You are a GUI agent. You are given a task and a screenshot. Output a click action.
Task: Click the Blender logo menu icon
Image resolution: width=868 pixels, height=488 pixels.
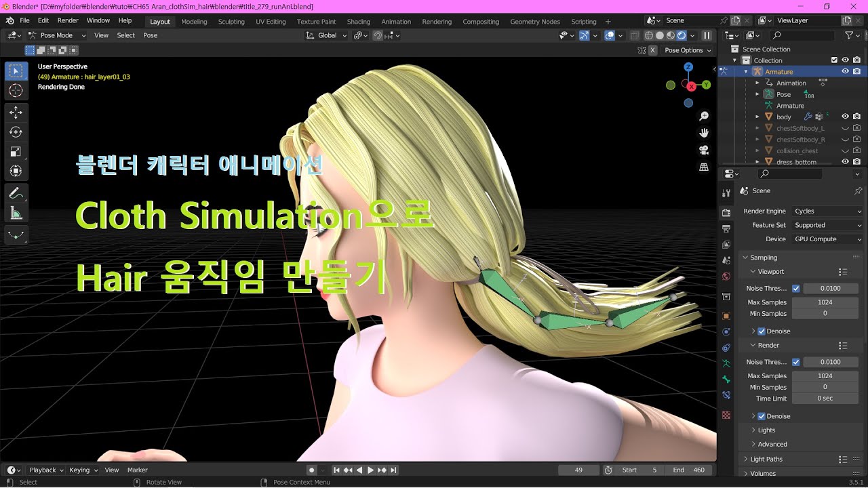(9, 21)
